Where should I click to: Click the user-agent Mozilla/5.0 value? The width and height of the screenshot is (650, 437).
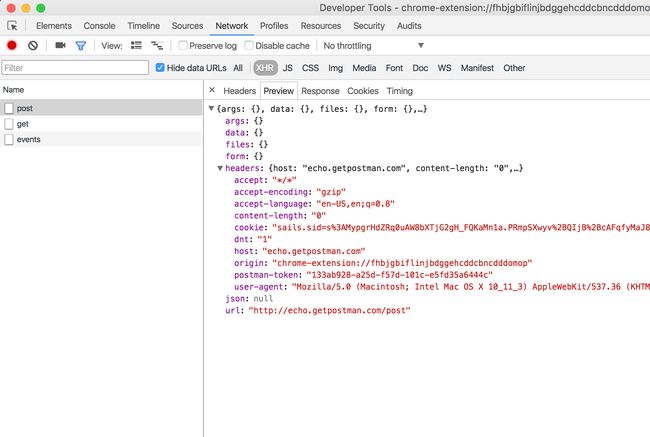pos(471,286)
